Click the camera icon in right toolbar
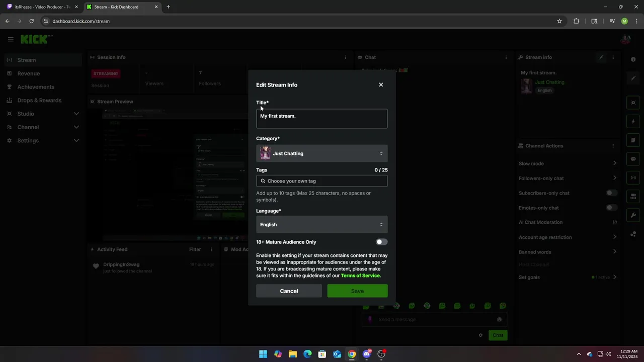 click(633, 197)
